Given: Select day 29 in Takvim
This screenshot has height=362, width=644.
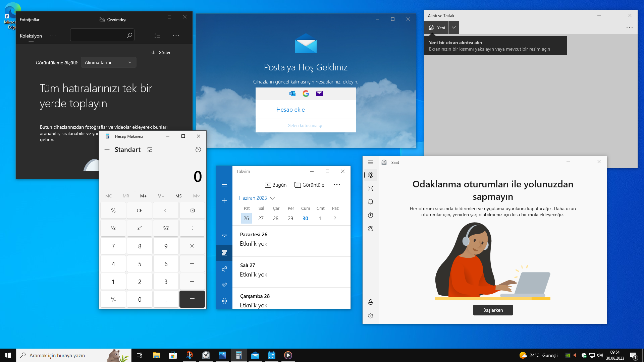Looking at the screenshot, I should coord(290,218).
